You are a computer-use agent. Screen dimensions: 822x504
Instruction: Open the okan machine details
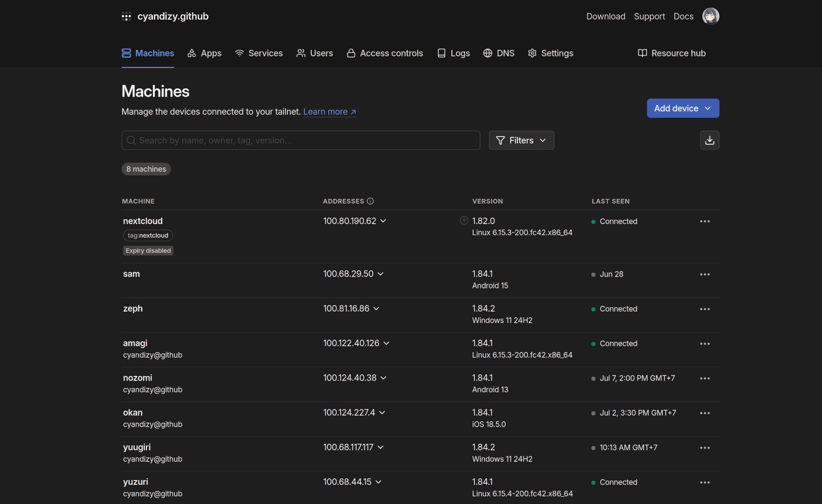(x=133, y=413)
